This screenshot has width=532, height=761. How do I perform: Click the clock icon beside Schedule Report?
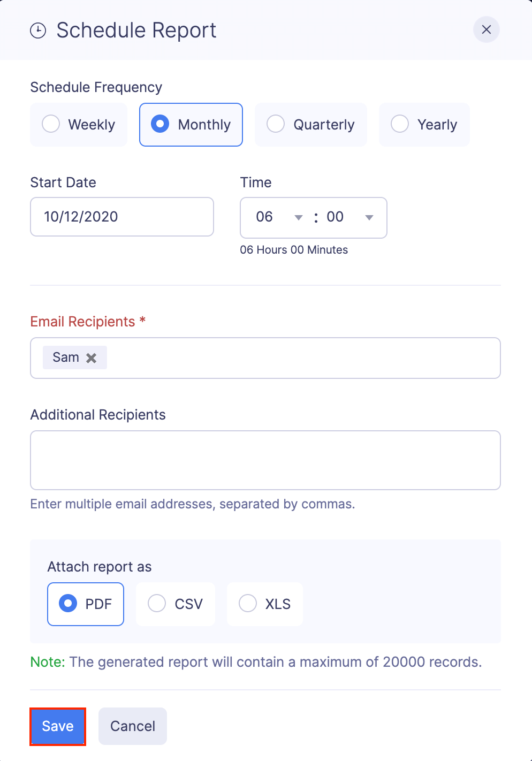click(38, 31)
